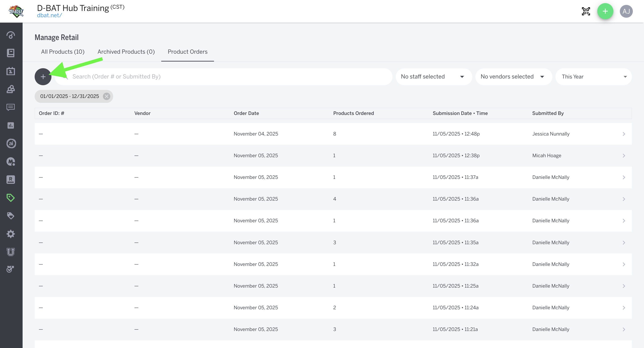Screen dimensions: 644x348
Task: Expand the No staff selected dropdown
Action: pos(434,77)
